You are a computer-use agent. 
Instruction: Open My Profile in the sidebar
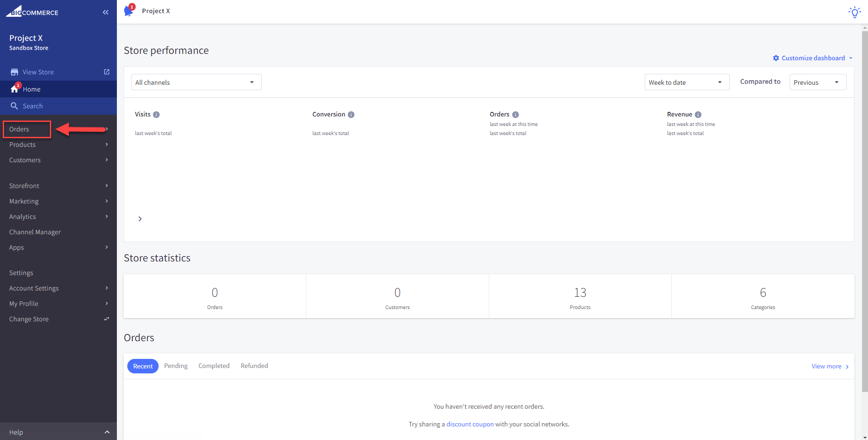[24, 304]
